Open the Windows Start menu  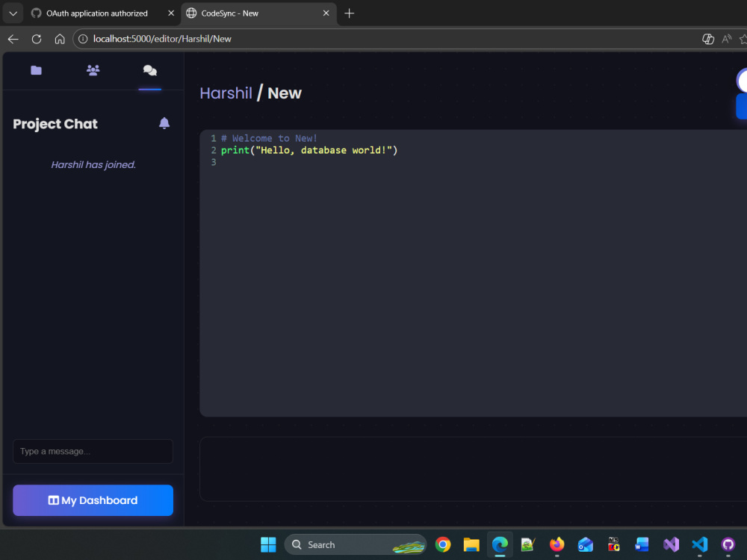tap(268, 544)
